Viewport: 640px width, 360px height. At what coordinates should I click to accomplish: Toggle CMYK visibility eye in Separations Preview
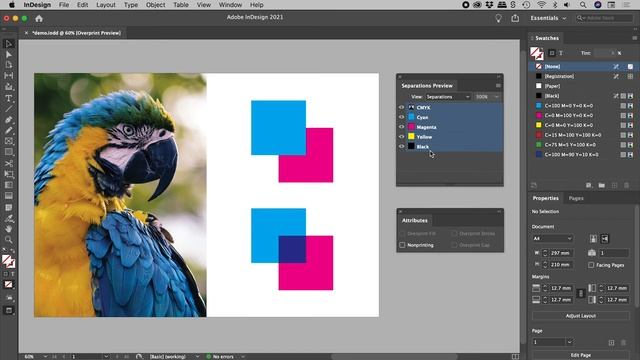401,107
